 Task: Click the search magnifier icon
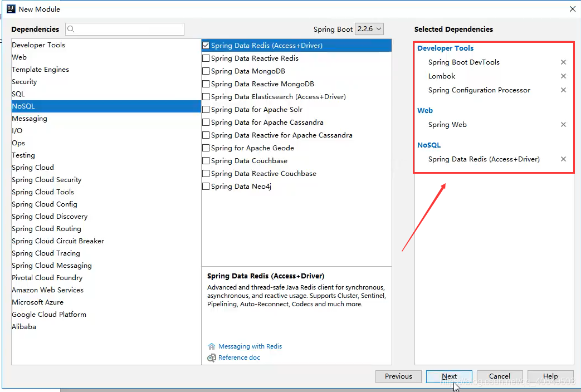point(71,29)
